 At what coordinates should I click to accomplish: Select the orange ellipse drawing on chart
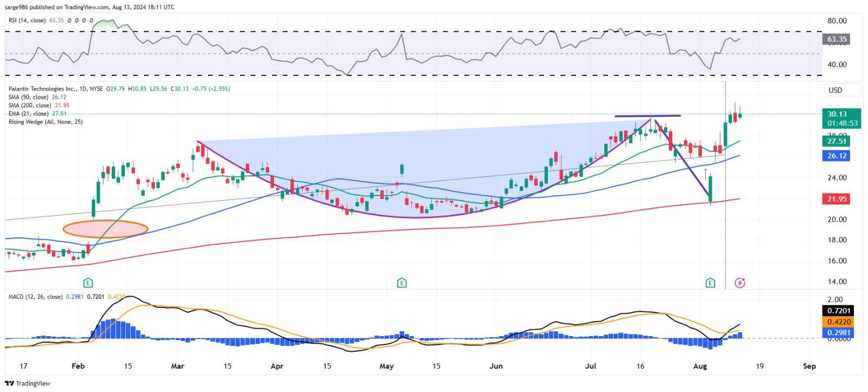click(x=106, y=229)
